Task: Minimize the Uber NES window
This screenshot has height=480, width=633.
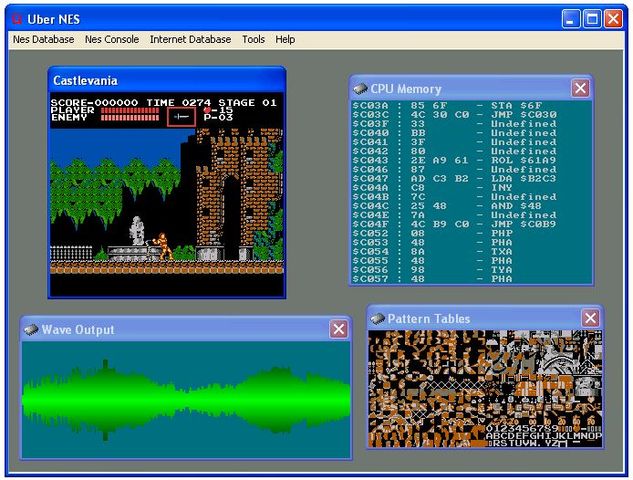Action: click(x=571, y=19)
